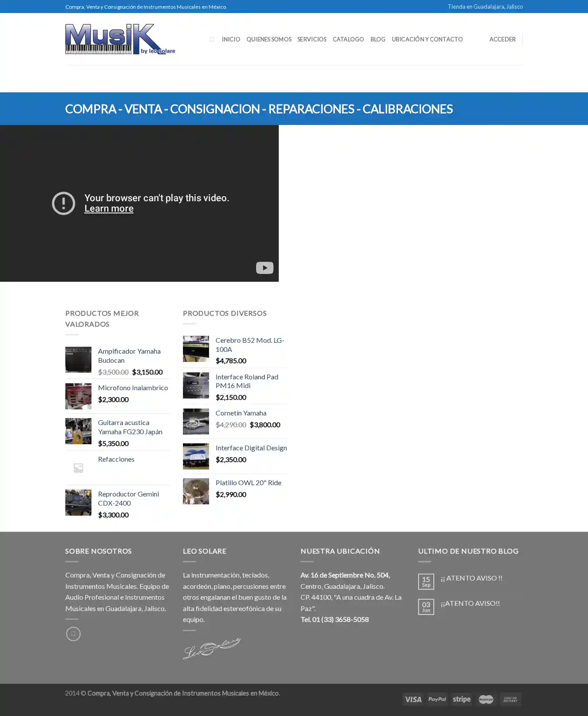The height and width of the screenshot is (716, 588).
Task: Click the Stripe payment icon
Action: (461, 699)
